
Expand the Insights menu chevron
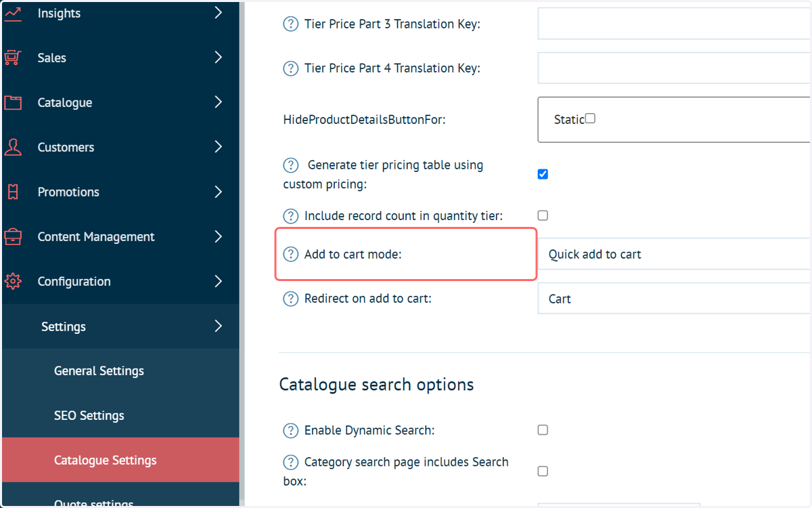click(x=218, y=13)
